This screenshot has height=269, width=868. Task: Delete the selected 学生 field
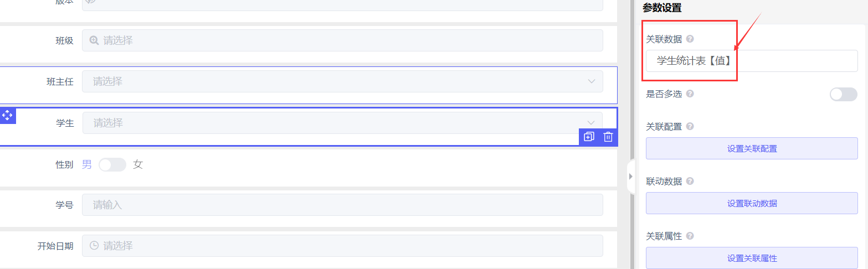click(x=608, y=137)
